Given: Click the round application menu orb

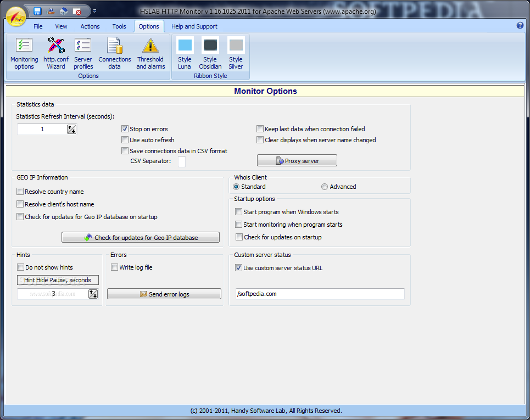Looking at the screenshot, I should tap(16, 16).
